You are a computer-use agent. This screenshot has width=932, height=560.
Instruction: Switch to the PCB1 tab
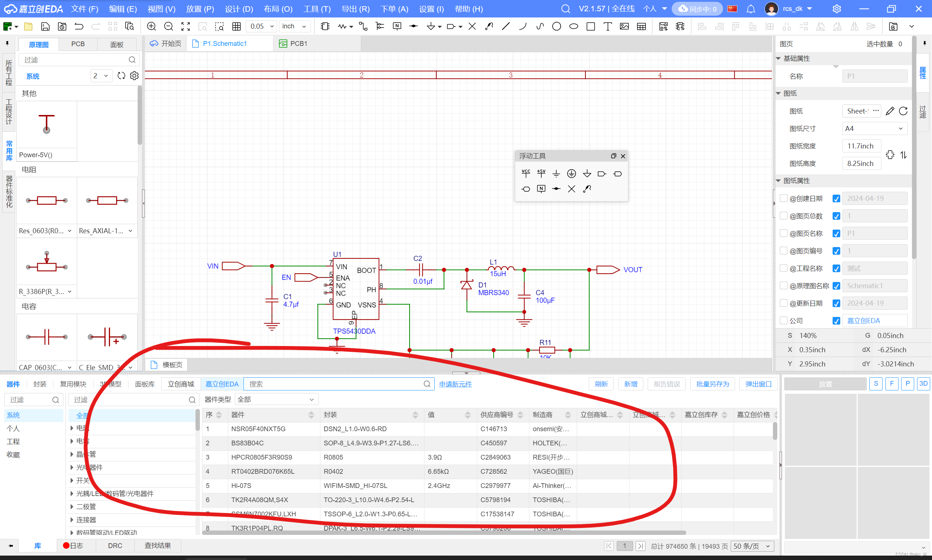pos(298,44)
